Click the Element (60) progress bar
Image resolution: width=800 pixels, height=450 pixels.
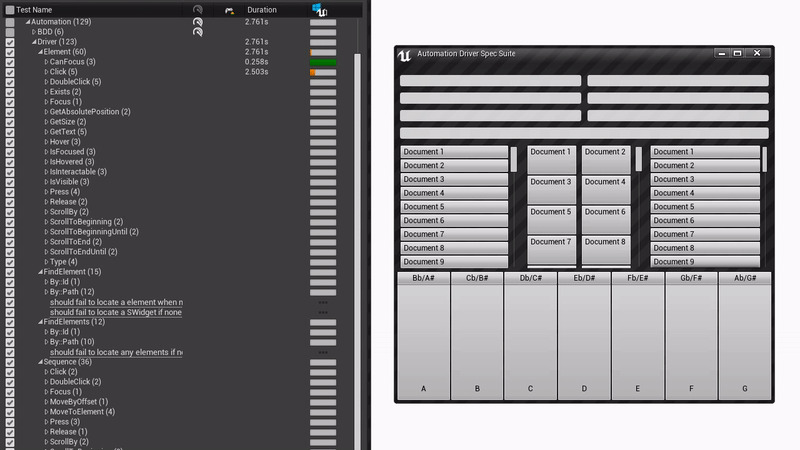point(323,53)
